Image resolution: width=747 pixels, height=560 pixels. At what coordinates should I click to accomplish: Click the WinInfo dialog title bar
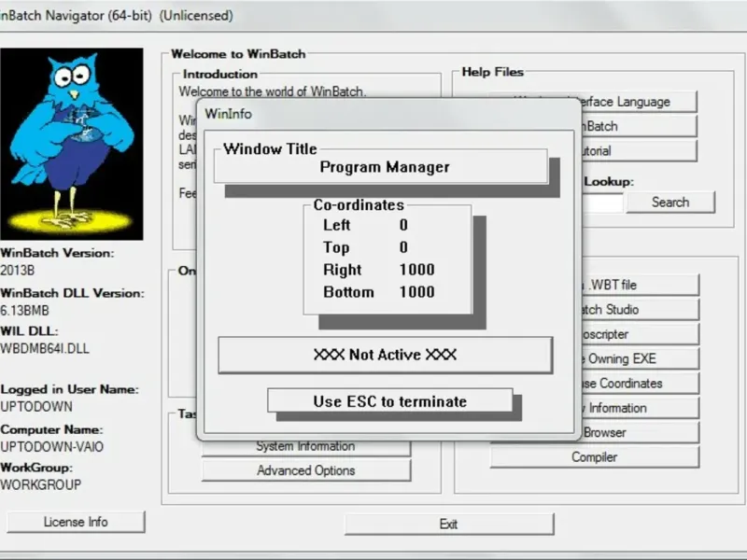388,114
